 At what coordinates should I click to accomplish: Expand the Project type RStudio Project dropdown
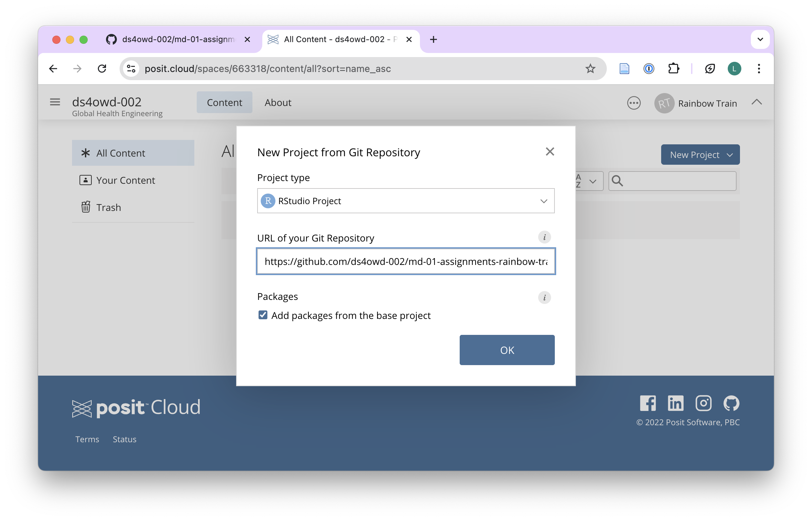pos(406,201)
